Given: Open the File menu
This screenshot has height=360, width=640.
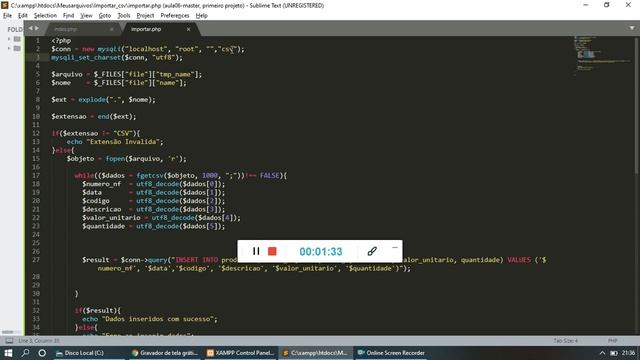Looking at the screenshot, I should [7, 16].
